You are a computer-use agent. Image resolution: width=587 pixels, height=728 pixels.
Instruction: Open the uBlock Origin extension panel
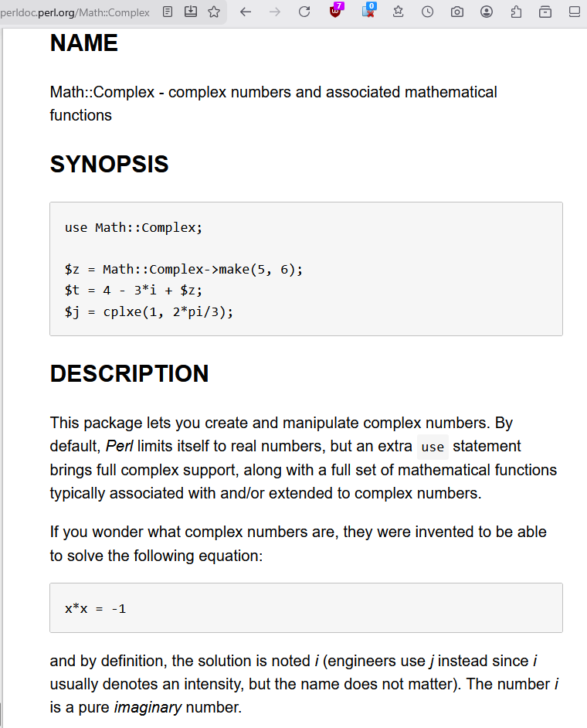(x=335, y=12)
